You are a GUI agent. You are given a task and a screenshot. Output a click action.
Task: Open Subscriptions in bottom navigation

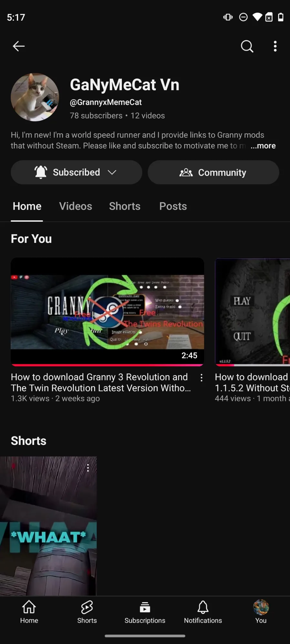145,612
